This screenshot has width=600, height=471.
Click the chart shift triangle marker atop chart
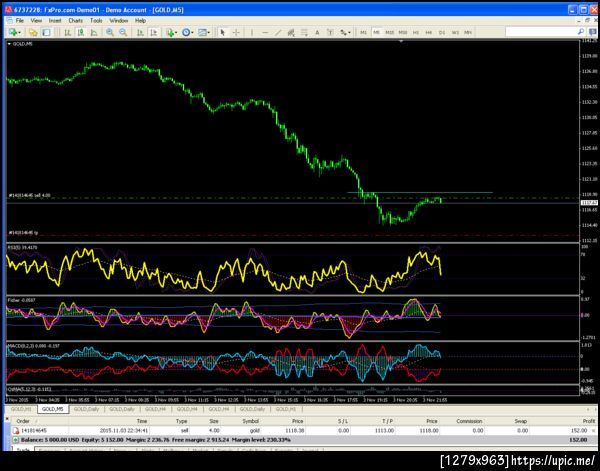click(x=401, y=41)
